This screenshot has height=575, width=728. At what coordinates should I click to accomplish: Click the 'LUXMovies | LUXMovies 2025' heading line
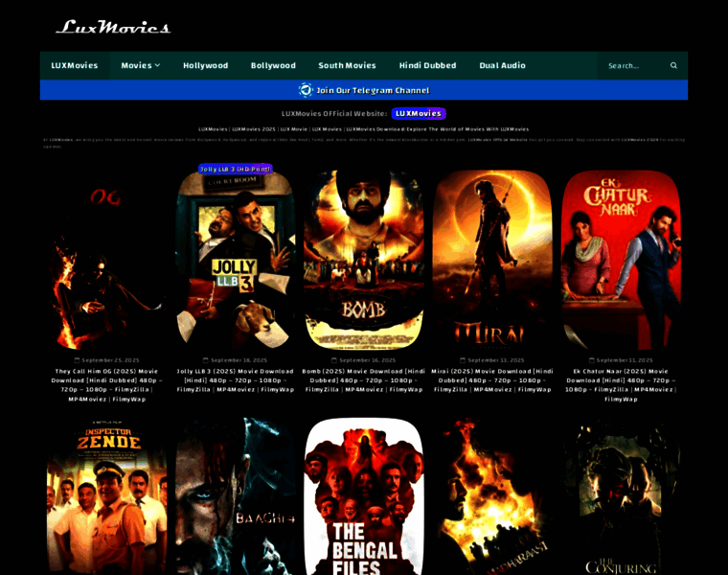(x=364, y=129)
